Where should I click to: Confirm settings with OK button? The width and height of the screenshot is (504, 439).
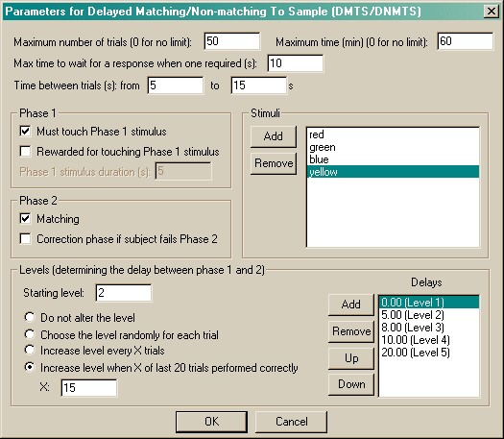[x=211, y=422]
